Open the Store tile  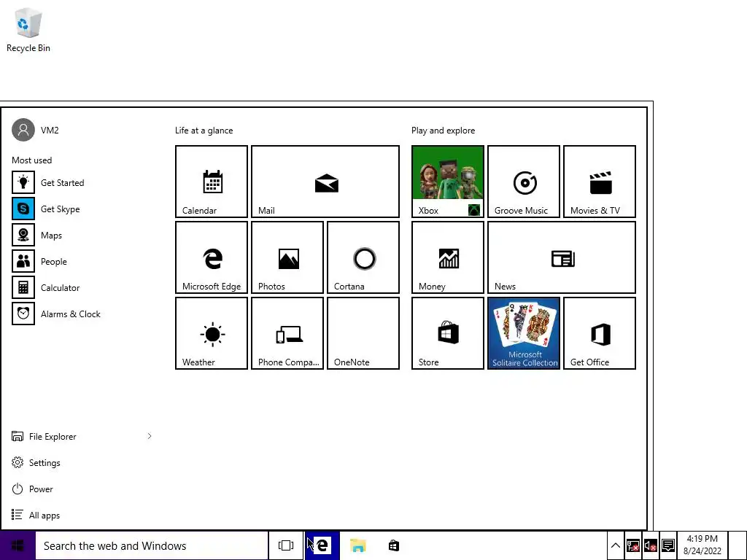pos(448,333)
